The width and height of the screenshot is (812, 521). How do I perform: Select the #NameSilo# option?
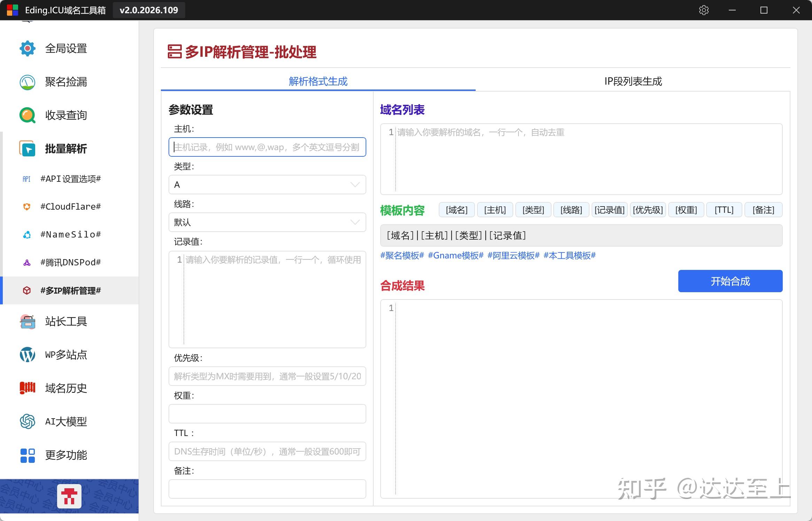click(x=70, y=234)
